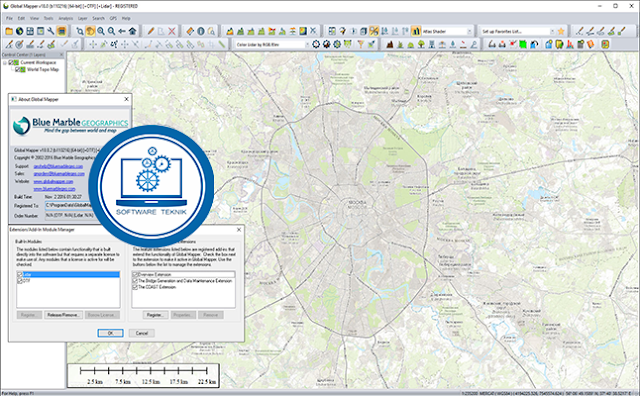Image resolution: width=640 pixels, height=396 pixels.
Task: Open the Layer menu
Action: click(82, 18)
